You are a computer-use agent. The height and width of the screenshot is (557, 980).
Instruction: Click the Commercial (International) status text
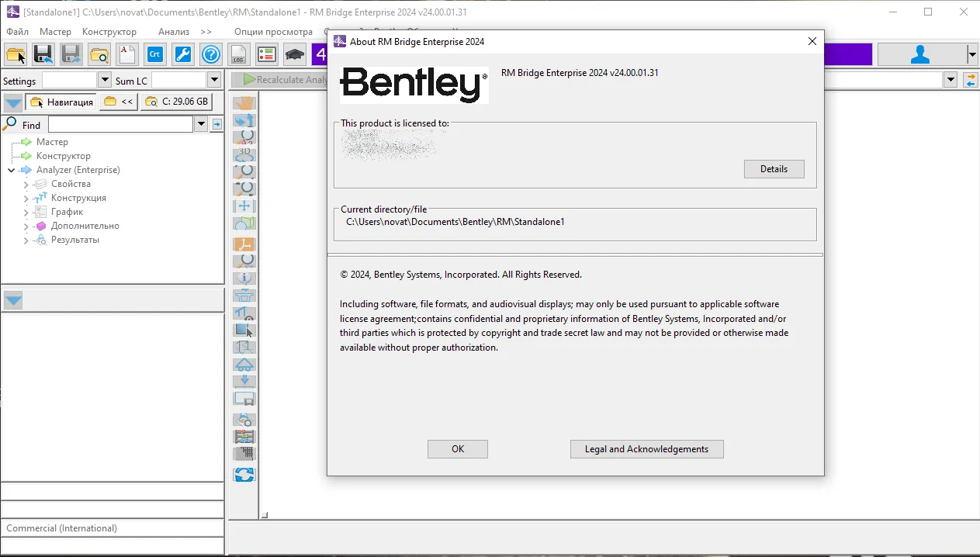[62, 528]
